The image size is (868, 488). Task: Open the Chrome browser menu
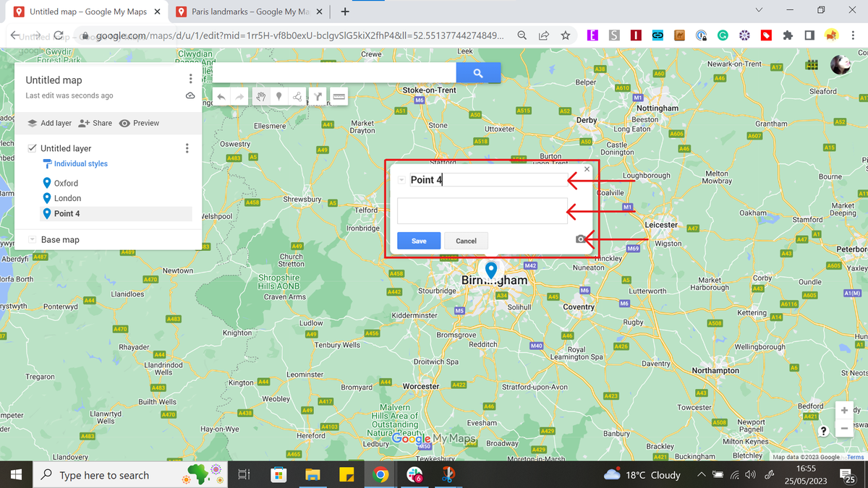pyautogui.click(x=854, y=35)
